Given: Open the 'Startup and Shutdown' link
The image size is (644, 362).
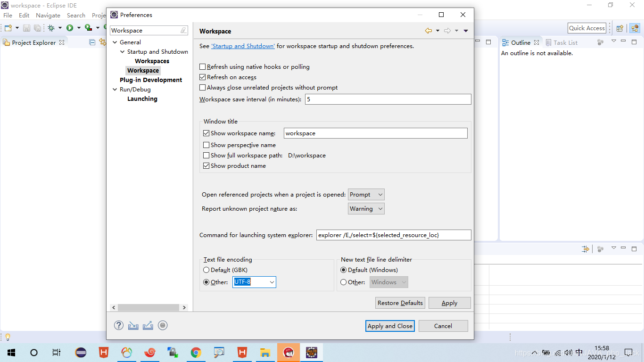Looking at the screenshot, I should (x=243, y=46).
